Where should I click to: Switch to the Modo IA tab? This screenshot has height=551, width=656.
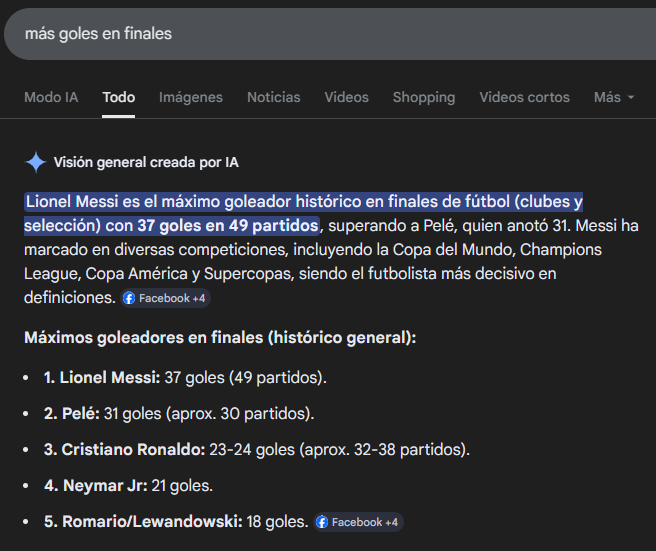[51, 97]
